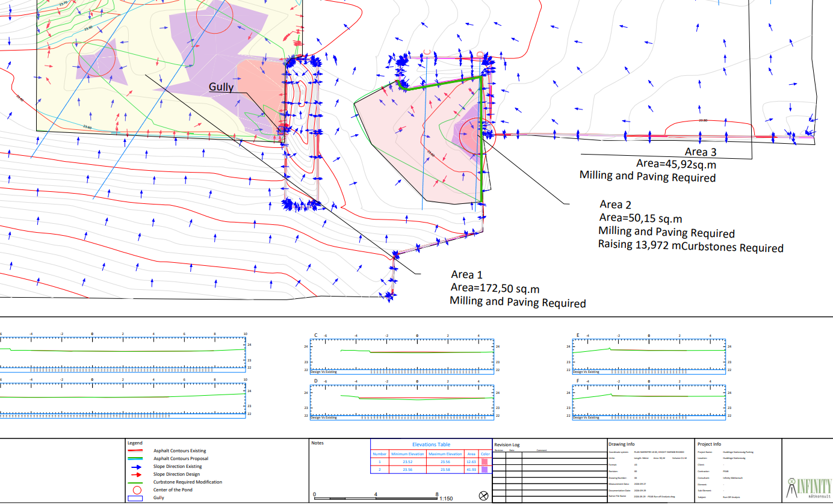The width and height of the screenshot is (833, 504).
Task: Click the 'Area=172,50 sq.m' text
Action: (495, 288)
